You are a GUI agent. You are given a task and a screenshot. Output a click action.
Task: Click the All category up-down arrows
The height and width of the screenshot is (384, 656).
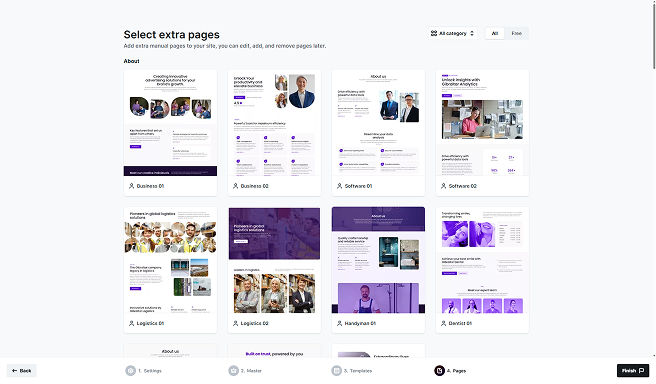click(472, 33)
